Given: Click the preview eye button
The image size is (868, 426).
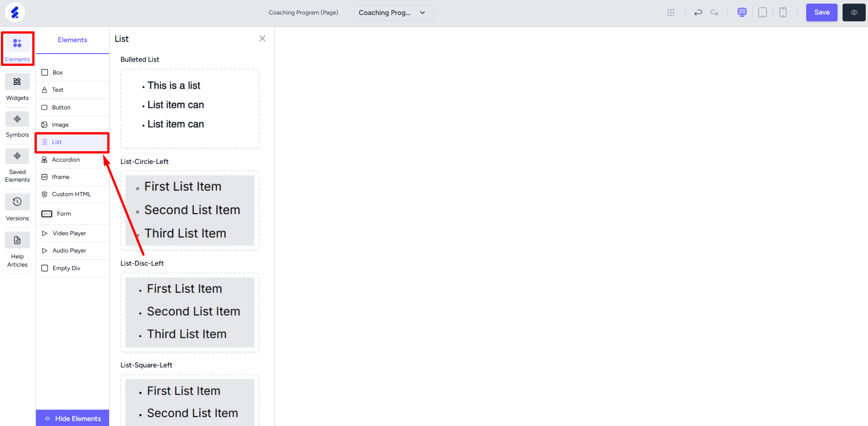Looking at the screenshot, I should pos(854,13).
